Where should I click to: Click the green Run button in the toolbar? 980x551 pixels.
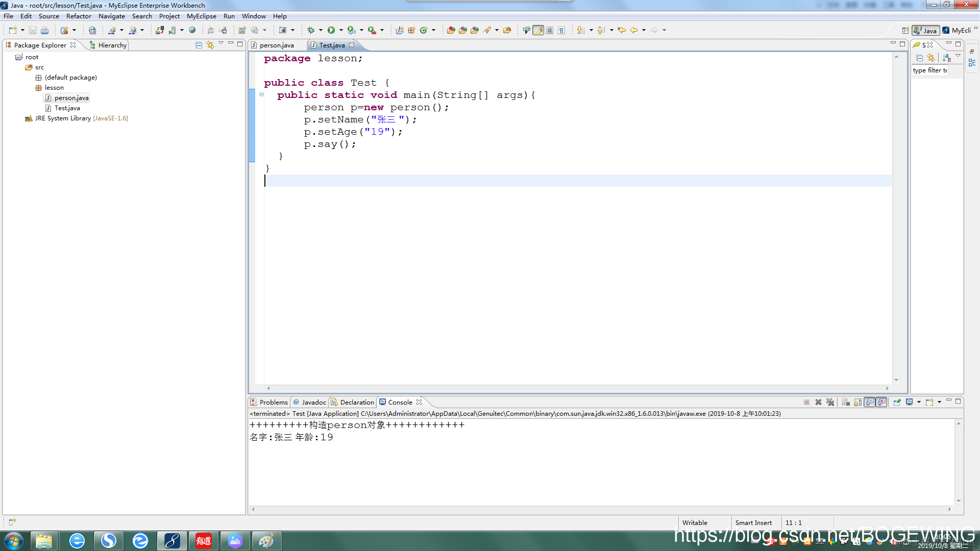coord(331,30)
